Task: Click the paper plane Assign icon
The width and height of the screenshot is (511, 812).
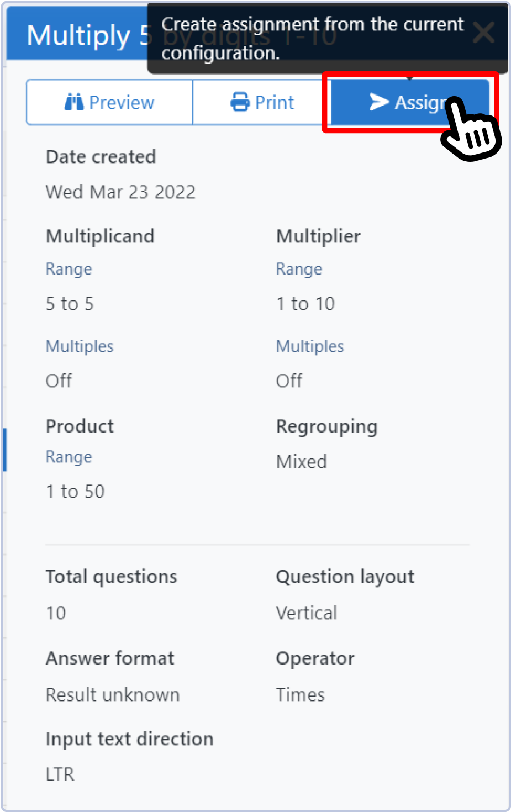Action: pyautogui.click(x=379, y=102)
